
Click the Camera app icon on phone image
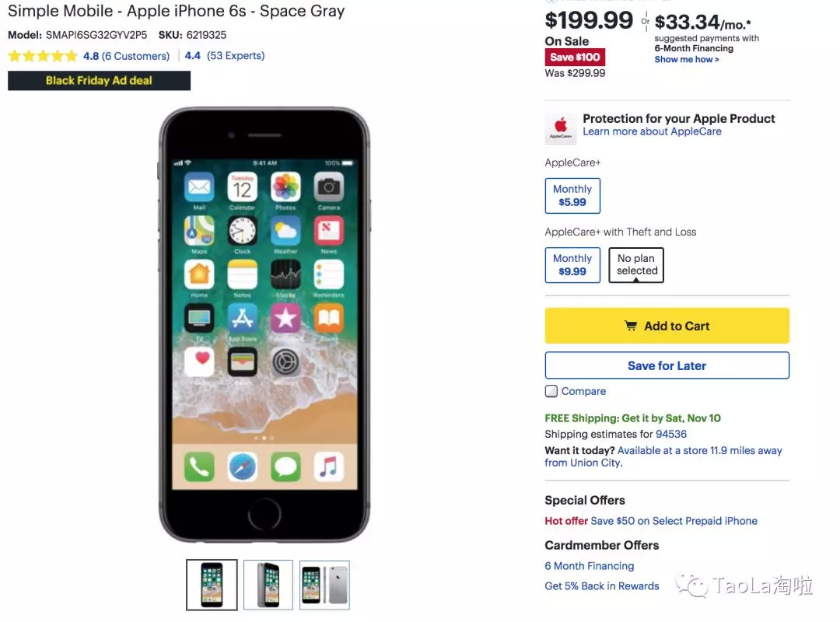pos(328,187)
